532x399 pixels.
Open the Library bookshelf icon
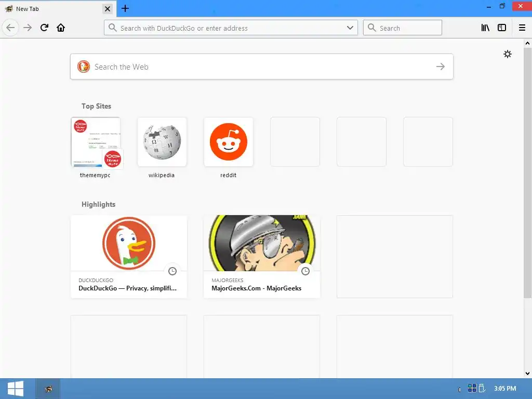(485, 28)
